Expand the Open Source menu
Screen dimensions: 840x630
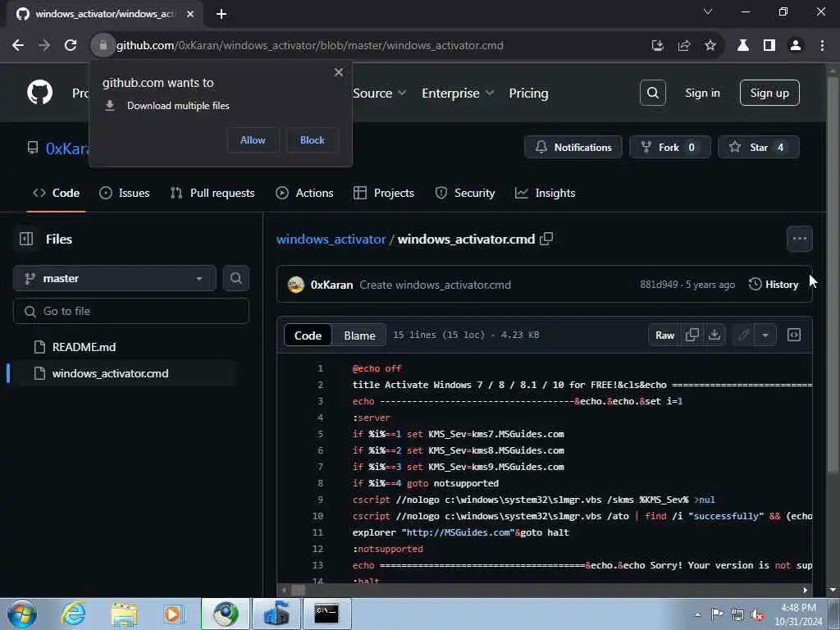tap(379, 94)
